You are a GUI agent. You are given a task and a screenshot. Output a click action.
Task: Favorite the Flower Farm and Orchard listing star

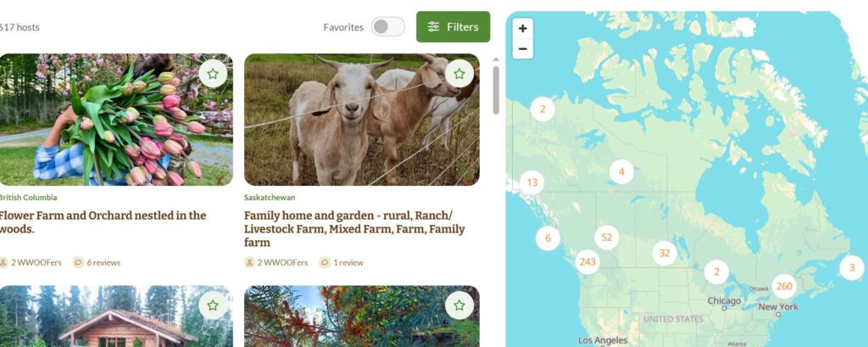click(213, 74)
